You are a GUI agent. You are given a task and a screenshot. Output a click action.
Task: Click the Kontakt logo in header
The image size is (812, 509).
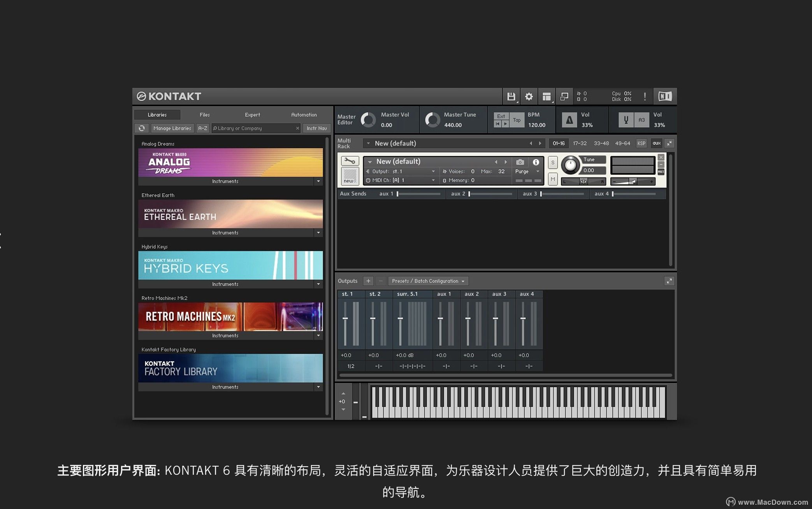(x=169, y=96)
